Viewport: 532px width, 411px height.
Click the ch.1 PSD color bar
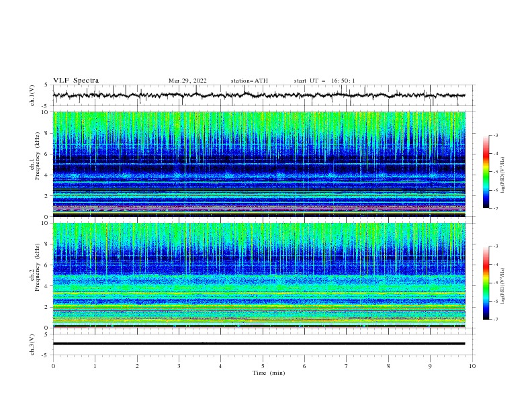pyautogui.click(x=486, y=172)
